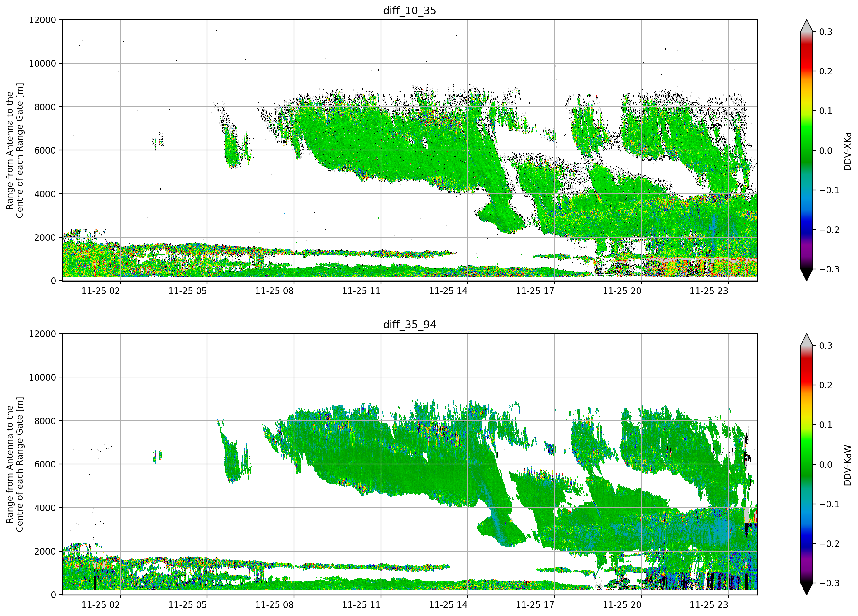Viewport: 858px width, 616px height.
Task: Click the '11-25 05' x-tick under diff_10_35
Action: pos(188,291)
